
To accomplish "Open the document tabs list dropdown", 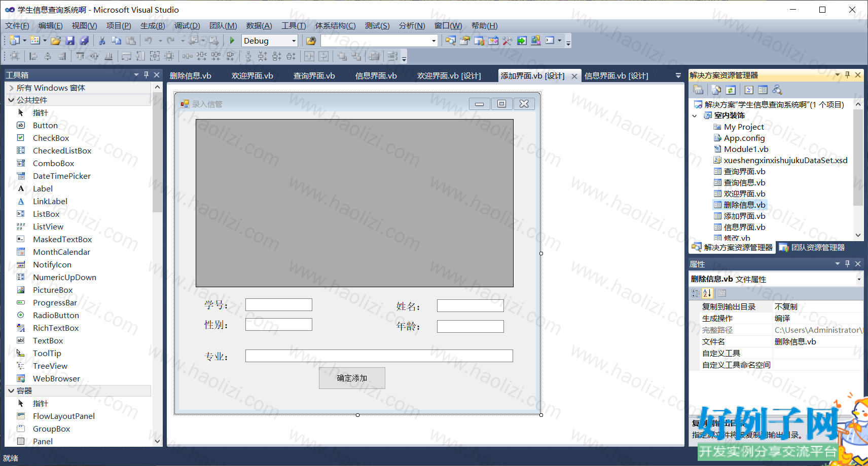I will (678, 75).
